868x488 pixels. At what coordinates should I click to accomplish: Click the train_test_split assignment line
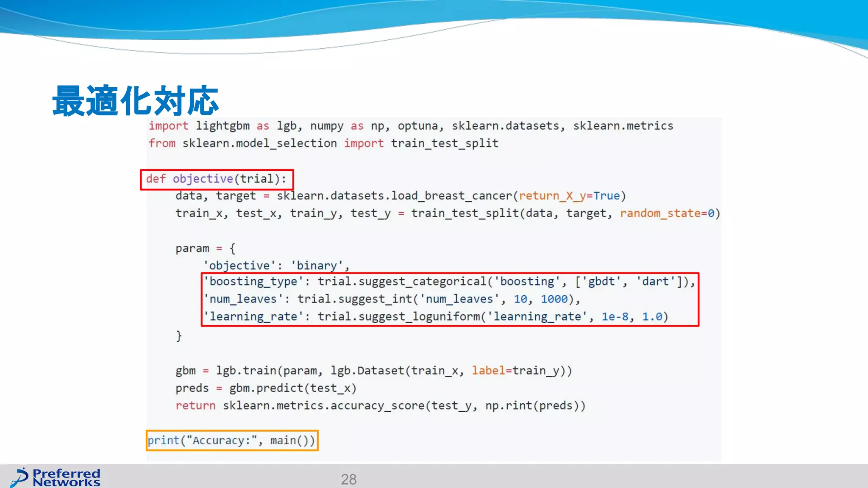point(448,213)
